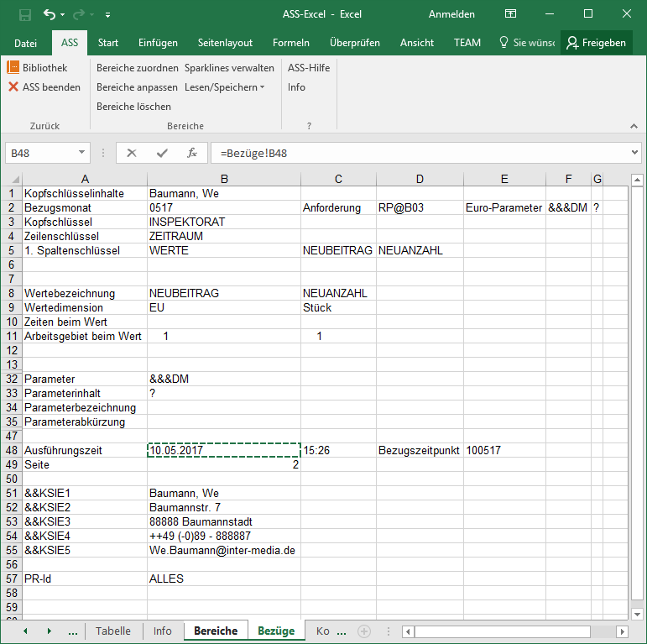This screenshot has height=644, width=647.
Task: Click the add new sheet plus icon
Action: 363,631
